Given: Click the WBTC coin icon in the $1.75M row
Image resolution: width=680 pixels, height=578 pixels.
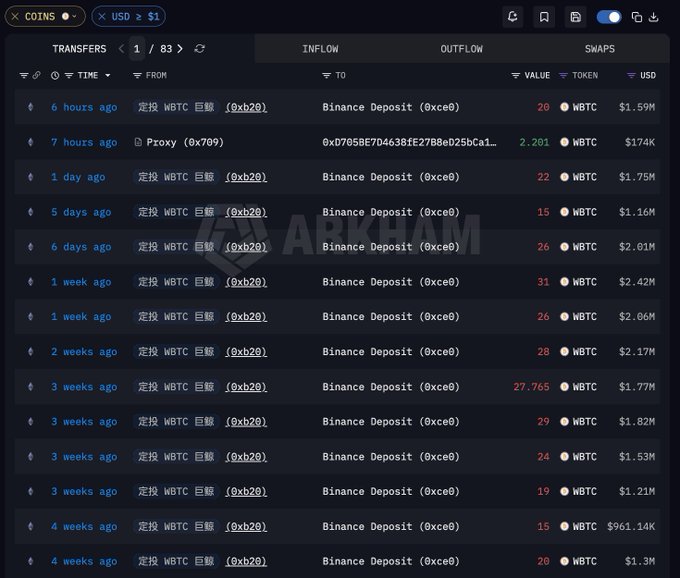Looking at the screenshot, I should tap(564, 177).
